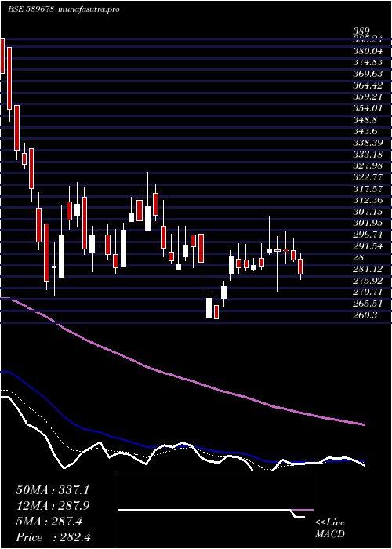This screenshot has width=392, height=549.
Task: Select the 317.57 price axis label
Action: coord(368,189)
